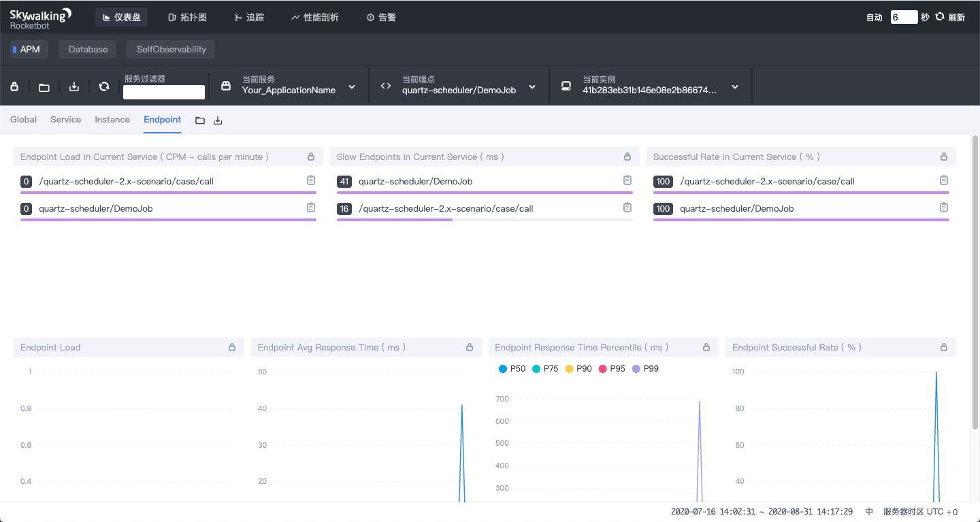Click the 刷新 refresh button

click(x=950, y=17)
